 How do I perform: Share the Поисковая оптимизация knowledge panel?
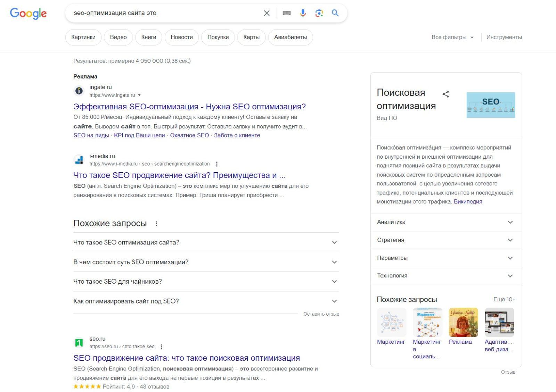pyautogui.click(x=446, y=94)
